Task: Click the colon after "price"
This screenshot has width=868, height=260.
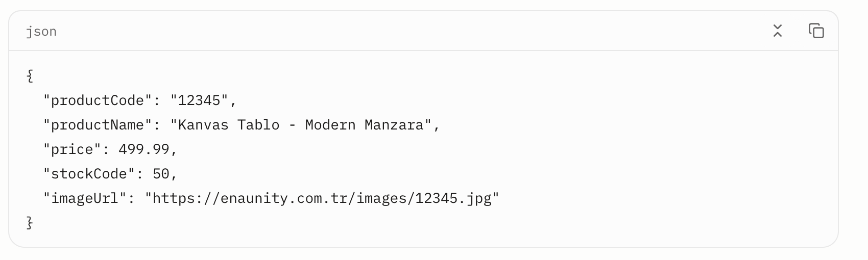Action: tap(106, 149)
